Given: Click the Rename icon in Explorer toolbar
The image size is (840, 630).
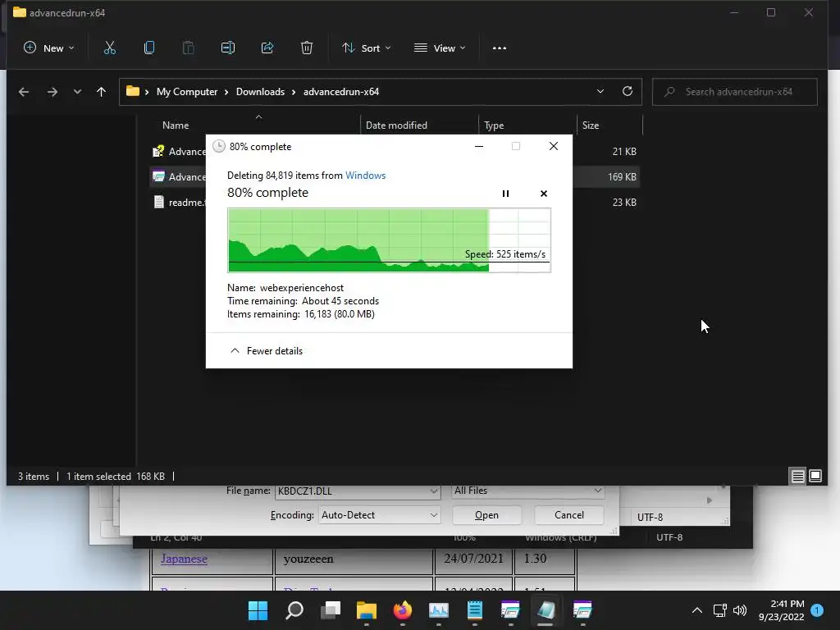Looking at the screenshot, I should coord(228,48).
